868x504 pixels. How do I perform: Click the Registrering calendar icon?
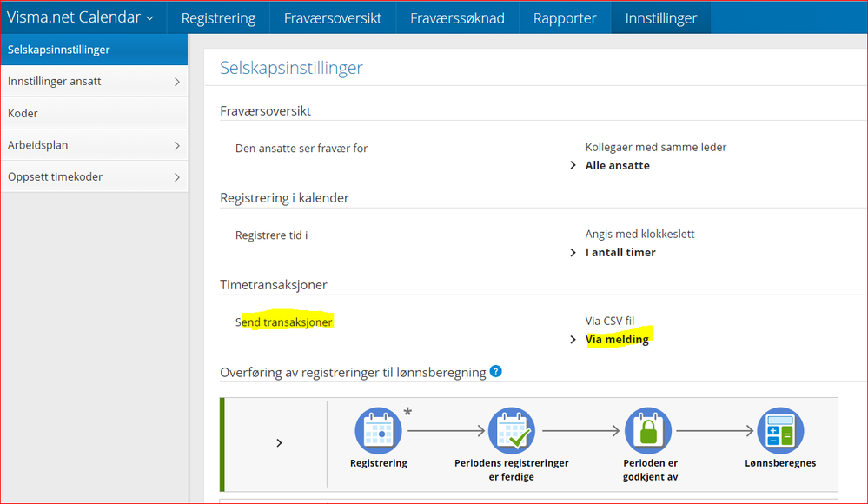pyautogui.click(x=378, y=430)
